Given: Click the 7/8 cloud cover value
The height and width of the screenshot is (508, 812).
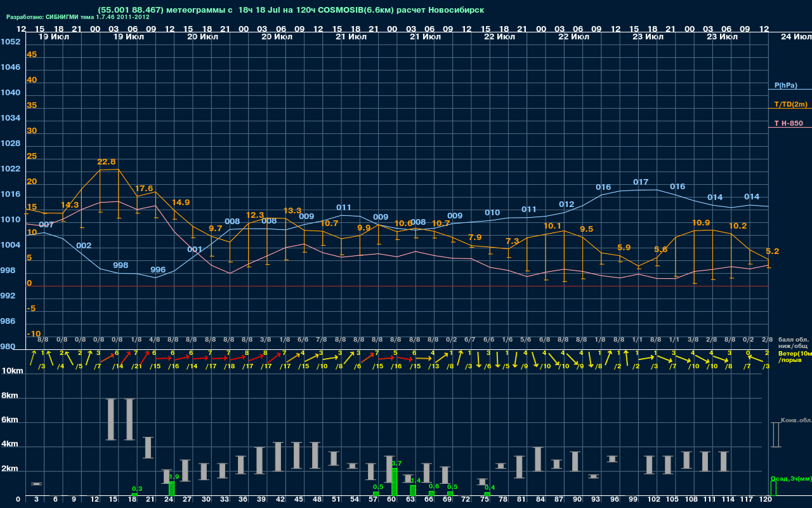Looking at the screenshot, I should (322, 340).
